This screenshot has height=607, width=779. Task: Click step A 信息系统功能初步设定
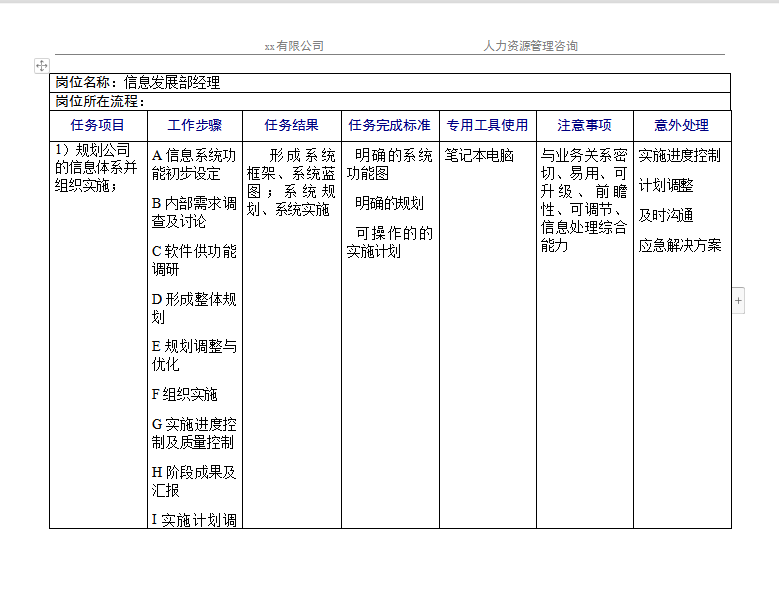coord(194,164)
